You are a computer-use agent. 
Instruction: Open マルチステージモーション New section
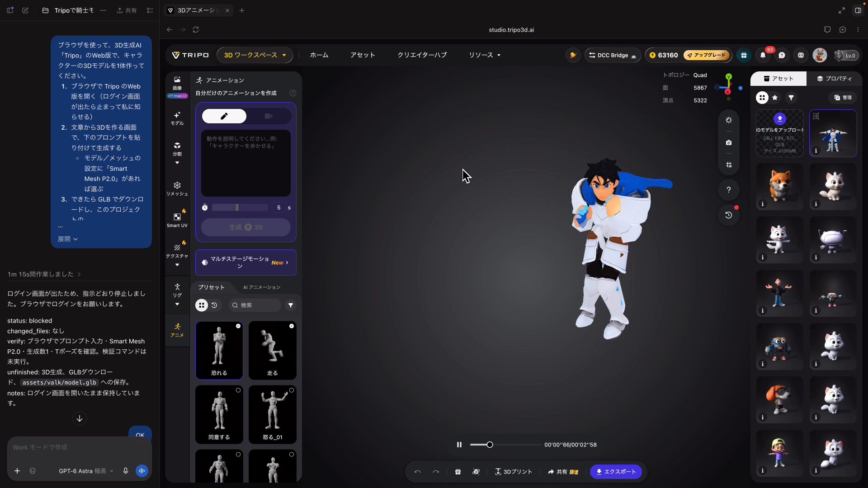coord(246,263)
